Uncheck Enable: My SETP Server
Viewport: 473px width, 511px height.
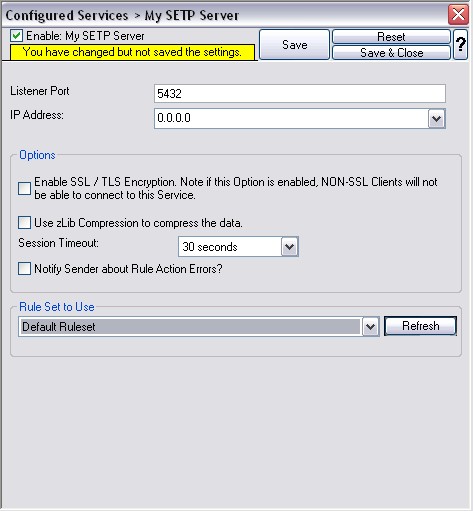16,36
